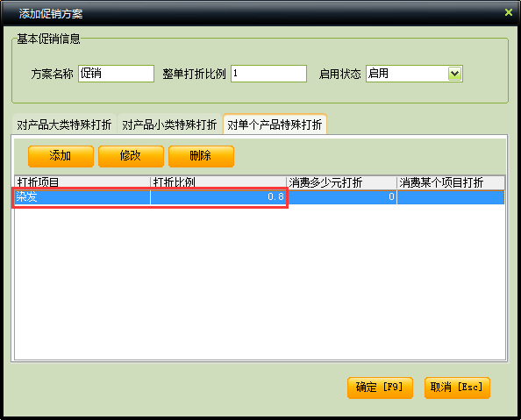This screenshot has height=420, width=521.
Task: Click the 打折项目 column header
Action: pos(82,182)
